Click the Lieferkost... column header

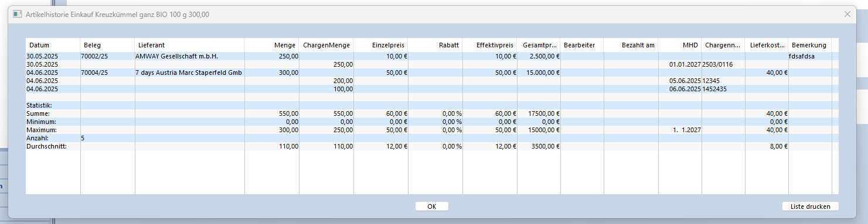(x=767, y=45)
